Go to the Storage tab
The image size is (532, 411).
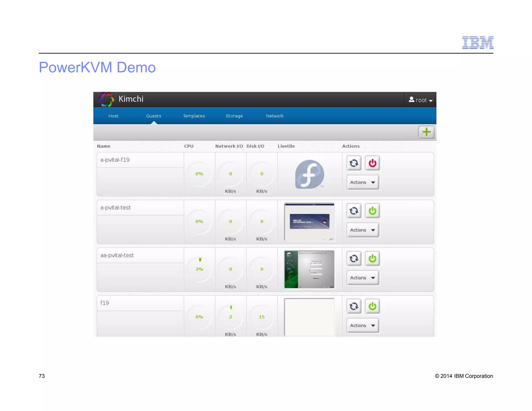coord(234,116)
